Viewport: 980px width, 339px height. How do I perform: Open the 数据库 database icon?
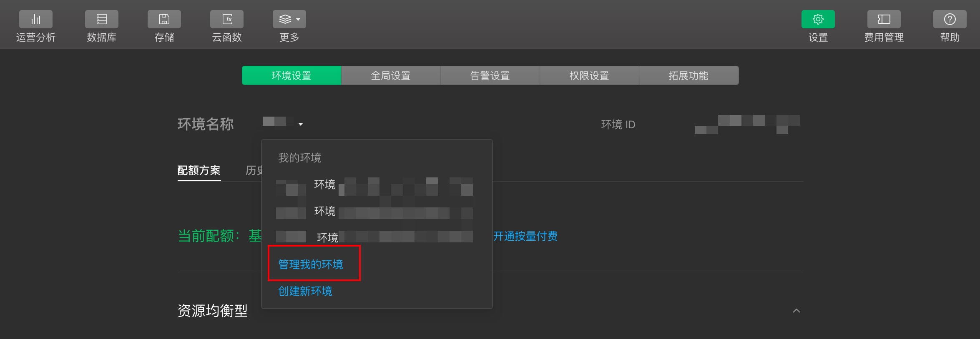pyautogui.click(x=102, y=19)
